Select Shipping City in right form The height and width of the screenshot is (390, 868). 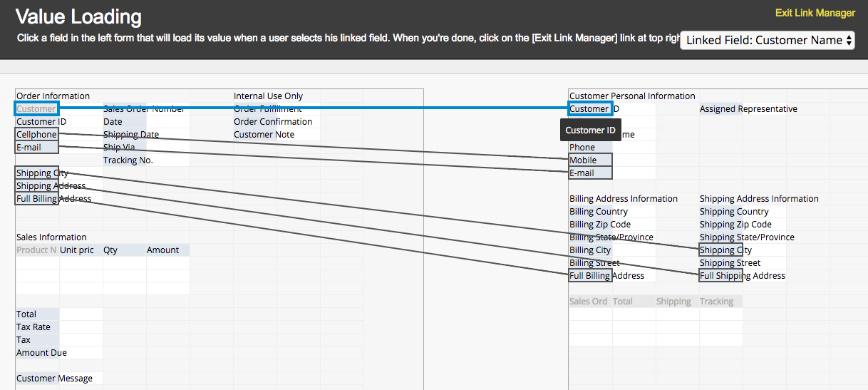coord(720,250)
